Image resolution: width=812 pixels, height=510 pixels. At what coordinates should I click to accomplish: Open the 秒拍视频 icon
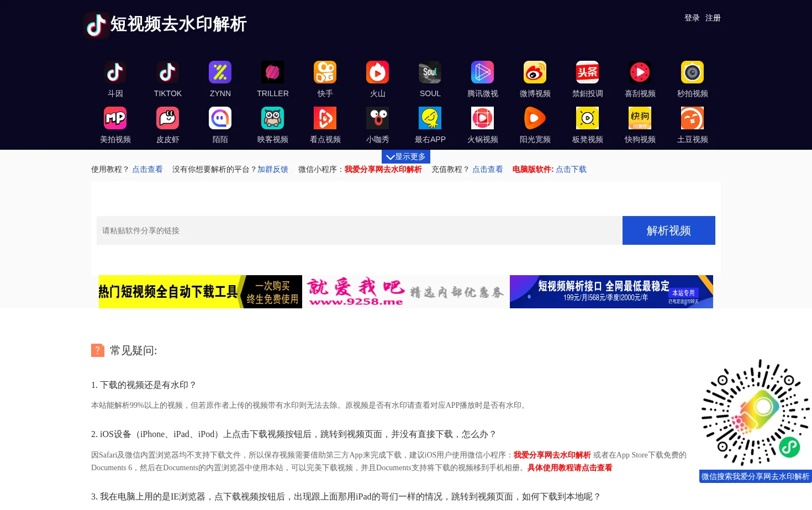point(692,72)
